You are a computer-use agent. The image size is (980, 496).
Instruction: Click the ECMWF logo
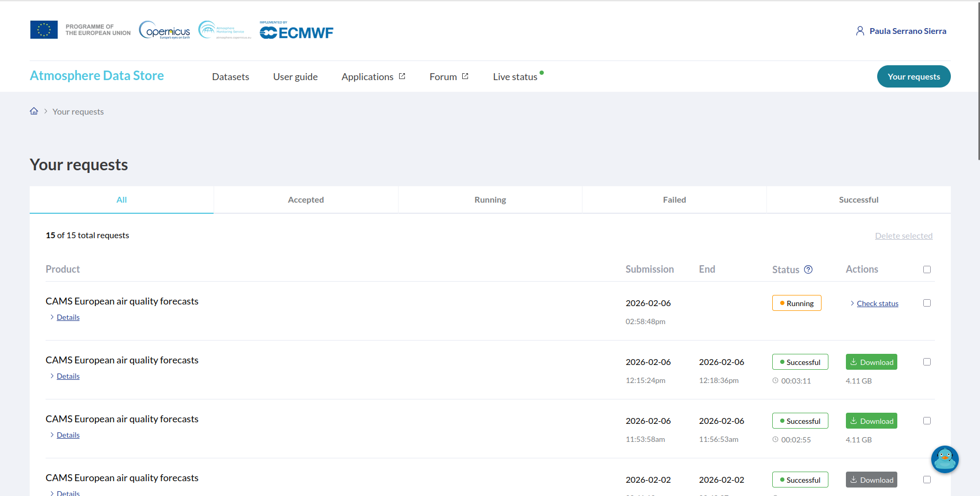[x=296, y=30]
